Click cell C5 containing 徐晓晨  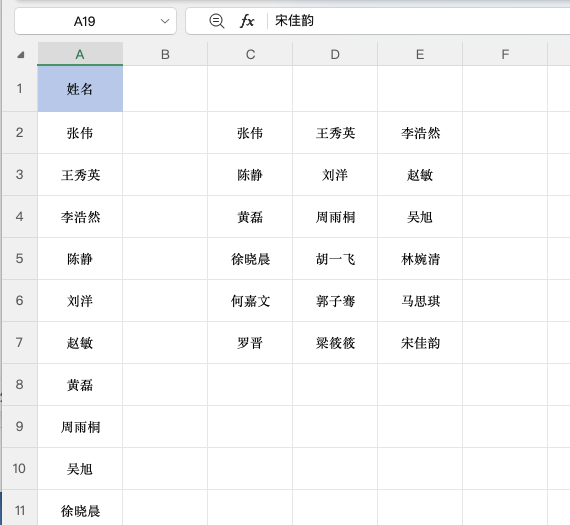point(250,259)
